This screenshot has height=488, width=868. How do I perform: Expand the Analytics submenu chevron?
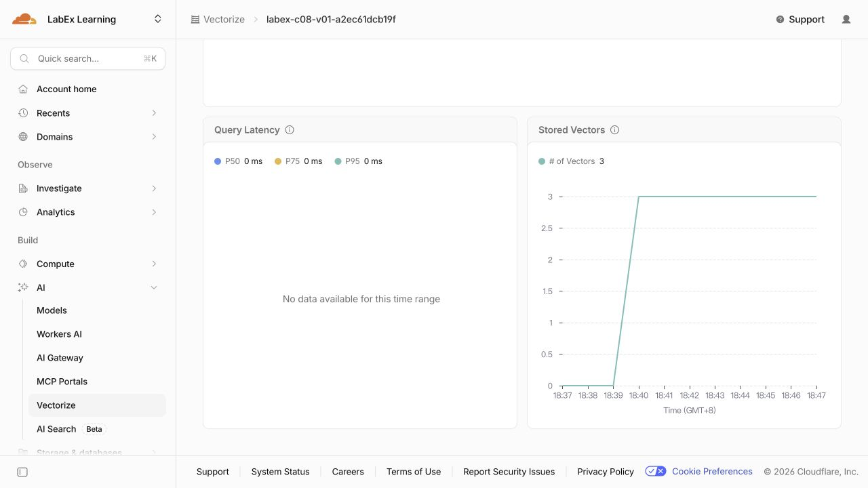154,212
